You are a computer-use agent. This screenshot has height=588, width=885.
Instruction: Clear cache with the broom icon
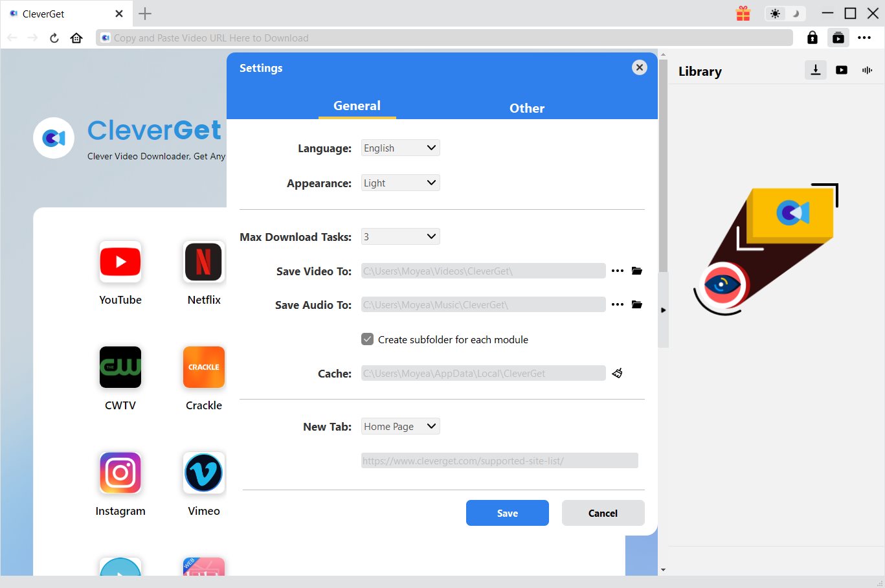tap(617, 373)
